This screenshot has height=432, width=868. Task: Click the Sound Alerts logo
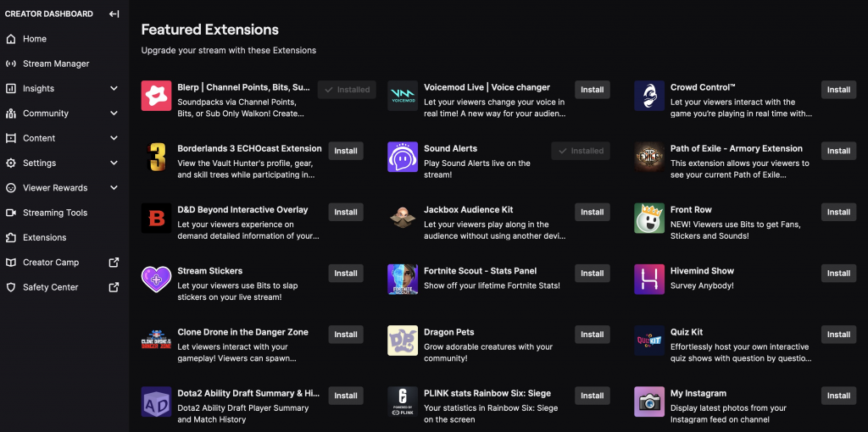(x=403, y=157)
